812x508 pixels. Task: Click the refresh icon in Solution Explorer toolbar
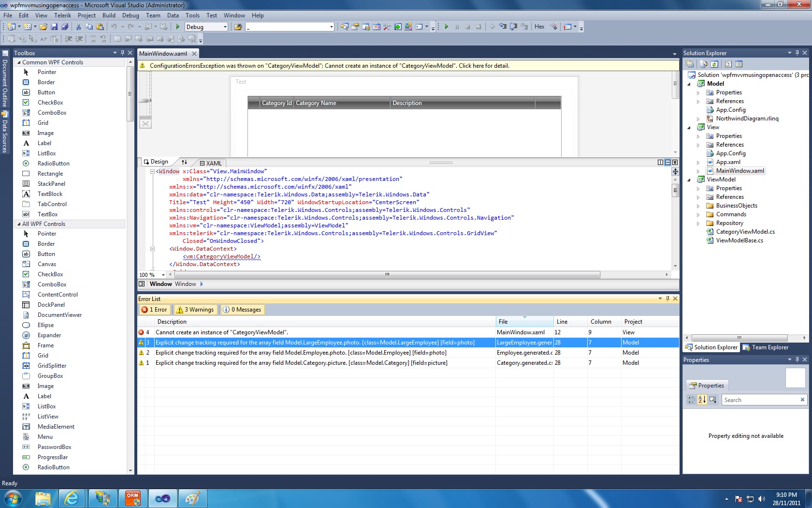click(x=714, y=64)
